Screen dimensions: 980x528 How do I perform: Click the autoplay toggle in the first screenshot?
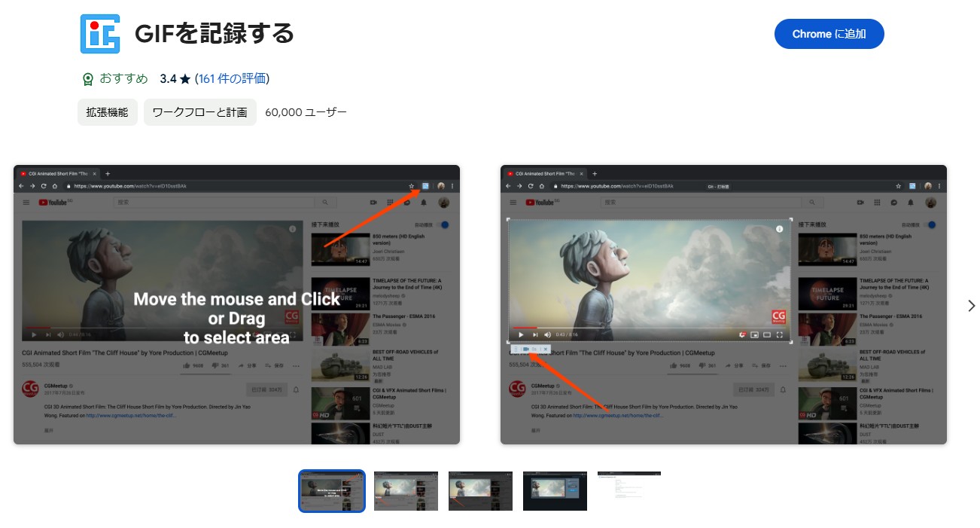tap(444, 225)
